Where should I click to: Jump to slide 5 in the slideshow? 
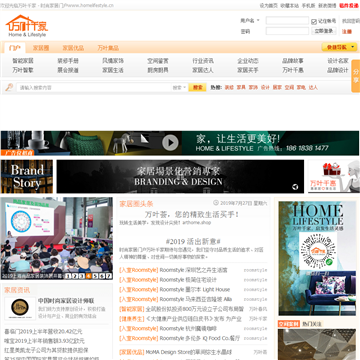point(95,276)
